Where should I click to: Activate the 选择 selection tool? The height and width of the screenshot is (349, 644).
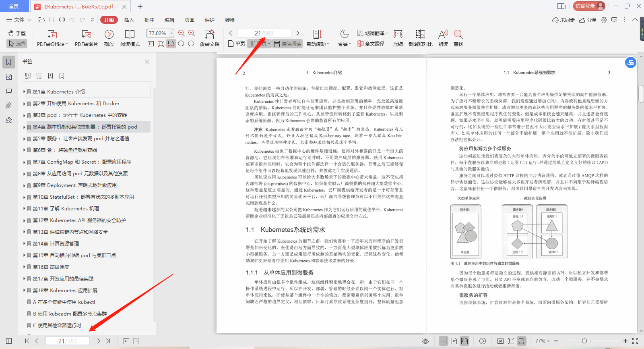pyautogui.click(x=17, y=44)
